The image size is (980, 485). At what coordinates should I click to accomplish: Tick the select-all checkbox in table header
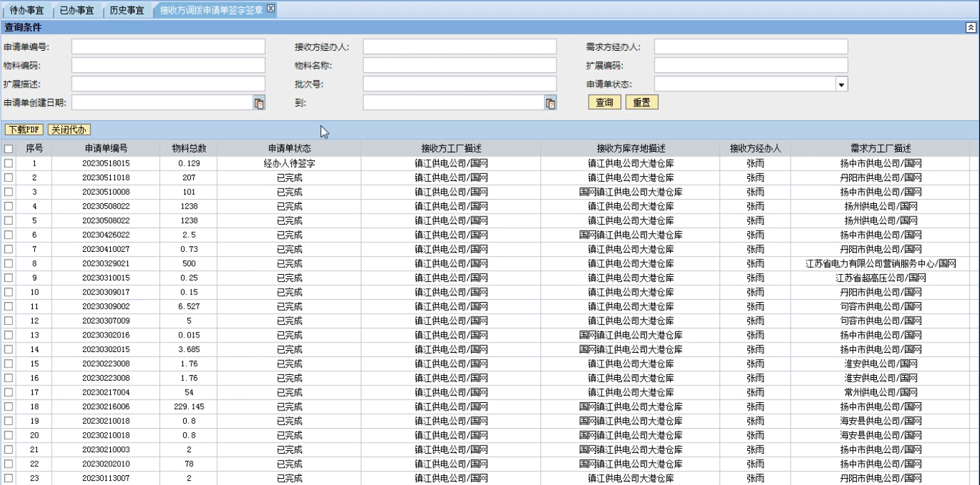8,149
